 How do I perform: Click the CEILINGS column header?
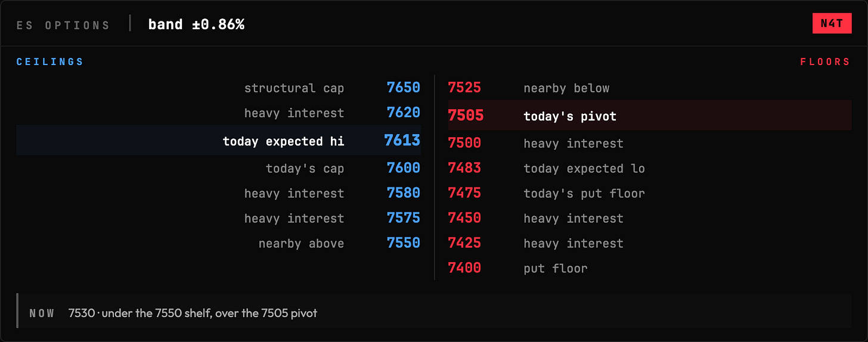point(50,62)
